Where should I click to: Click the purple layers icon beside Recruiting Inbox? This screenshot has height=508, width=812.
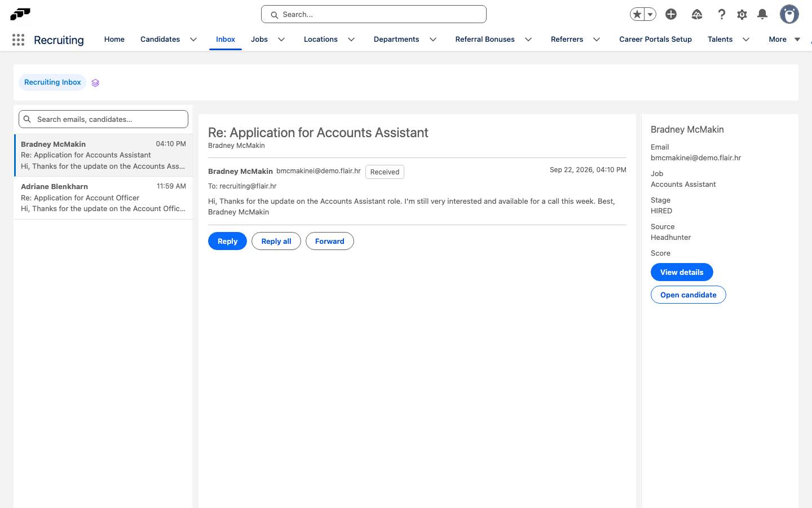click(95, 83)
